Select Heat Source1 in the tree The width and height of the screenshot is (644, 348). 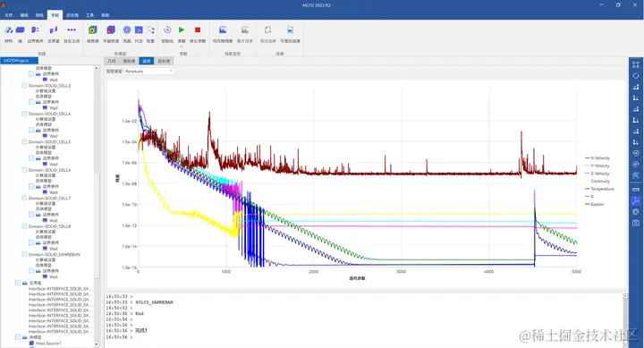coord(46,343)
